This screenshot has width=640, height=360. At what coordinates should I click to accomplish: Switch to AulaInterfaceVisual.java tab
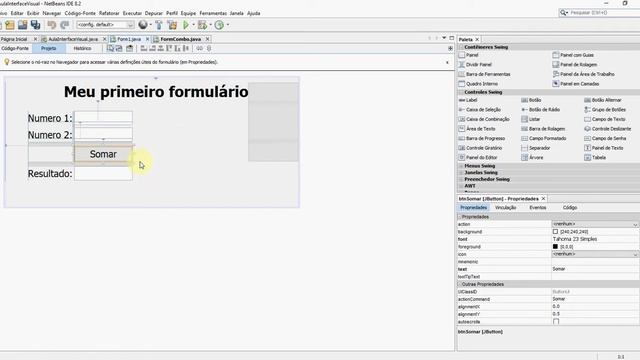pos(73,39)
